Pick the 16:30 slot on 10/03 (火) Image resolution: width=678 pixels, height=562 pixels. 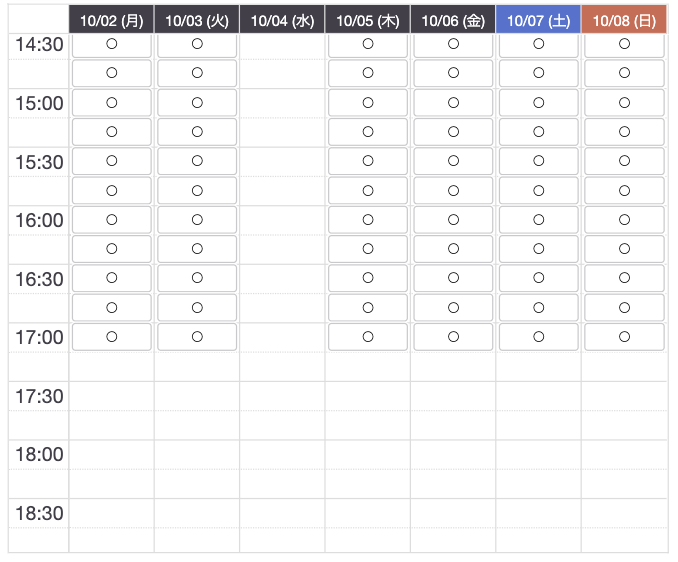coord(197,278)
